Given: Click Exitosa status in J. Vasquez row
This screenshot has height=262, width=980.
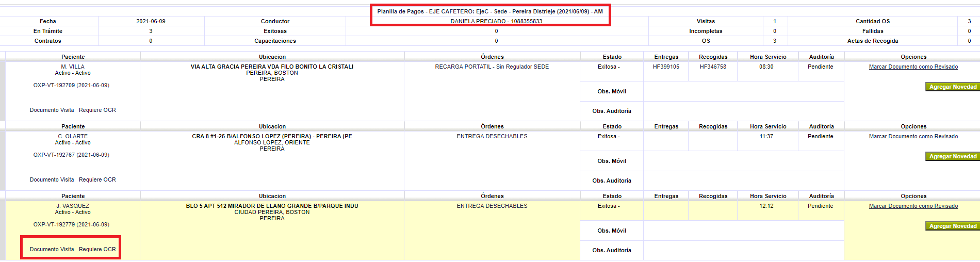Looking at the screenshot, I should coord(609,206).
